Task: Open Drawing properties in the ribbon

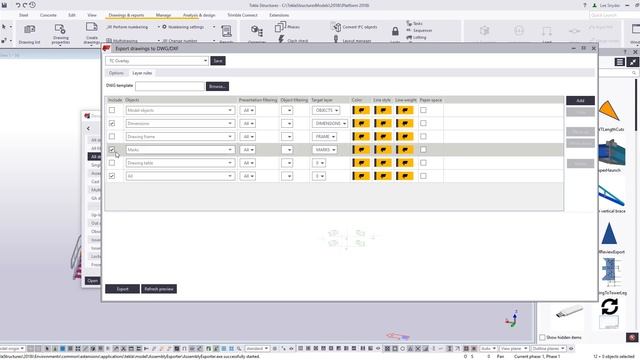Action: click(60, 29)
